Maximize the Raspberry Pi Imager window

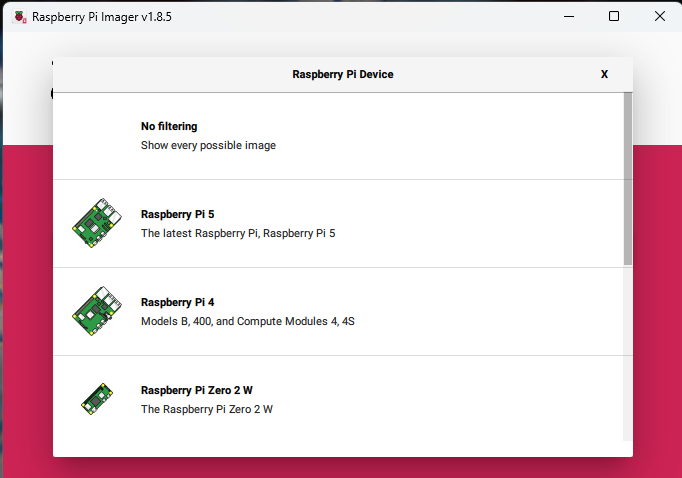pos(614,17)
